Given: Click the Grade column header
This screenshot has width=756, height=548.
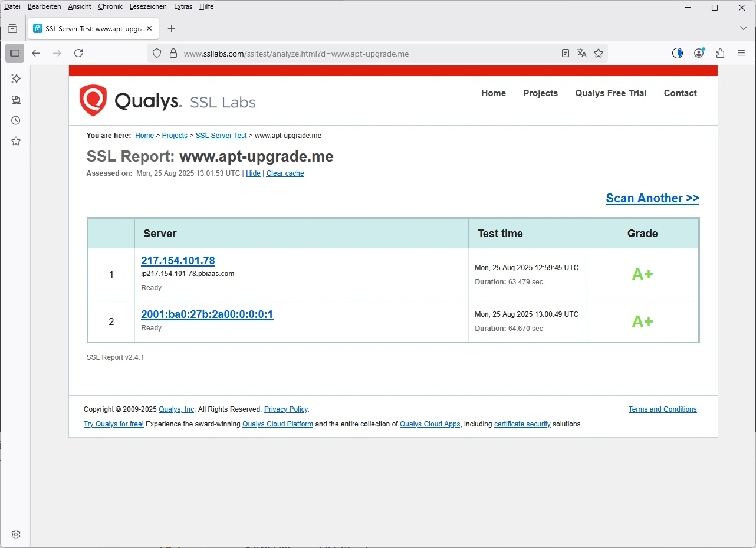Looking at the screenshot, I should click(x=642, y=234).
